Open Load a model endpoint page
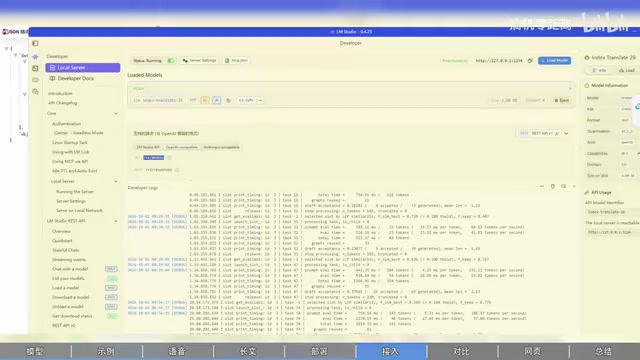 65,288
